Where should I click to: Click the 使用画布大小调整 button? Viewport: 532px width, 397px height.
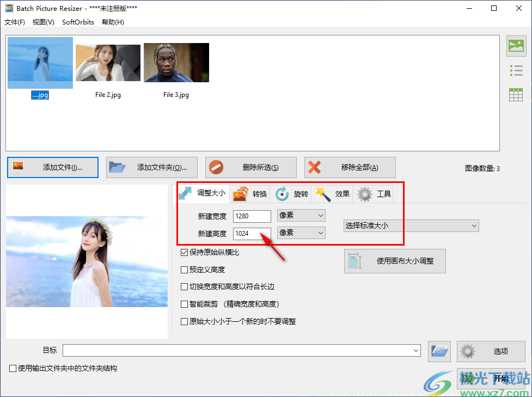point(394,261)
